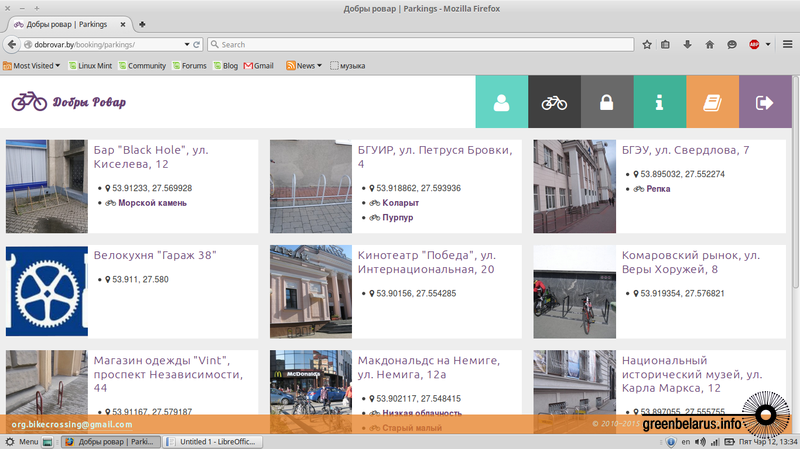800x449 pixels.
Task: Go back with the browser back arrow
Action: [12, 44]
